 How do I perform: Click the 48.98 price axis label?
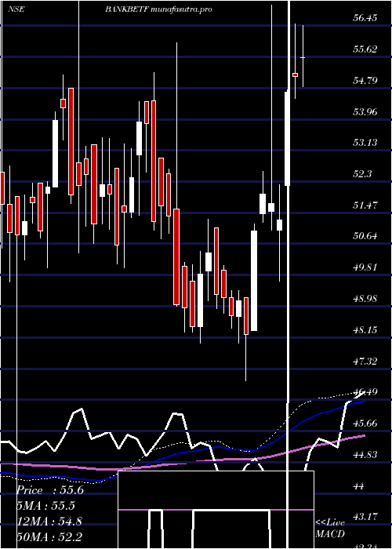(365, 299)
